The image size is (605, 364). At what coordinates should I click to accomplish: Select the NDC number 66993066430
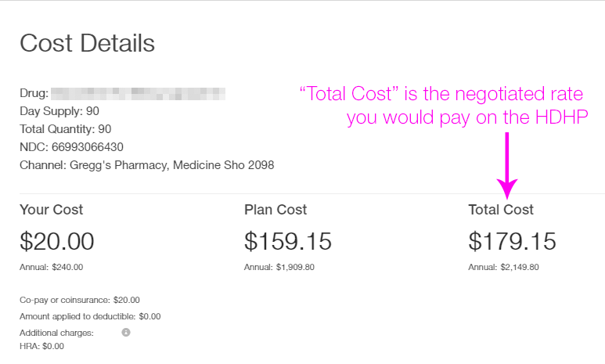point(88,147)
